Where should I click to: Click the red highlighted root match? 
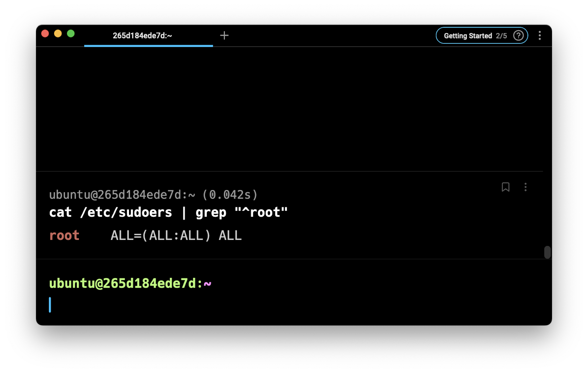(x=64, y=235)
